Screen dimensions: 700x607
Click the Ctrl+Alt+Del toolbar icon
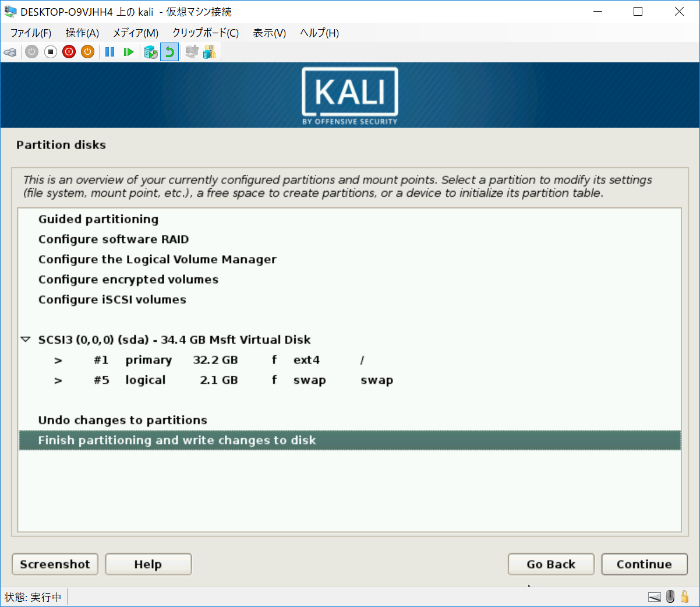10,52
